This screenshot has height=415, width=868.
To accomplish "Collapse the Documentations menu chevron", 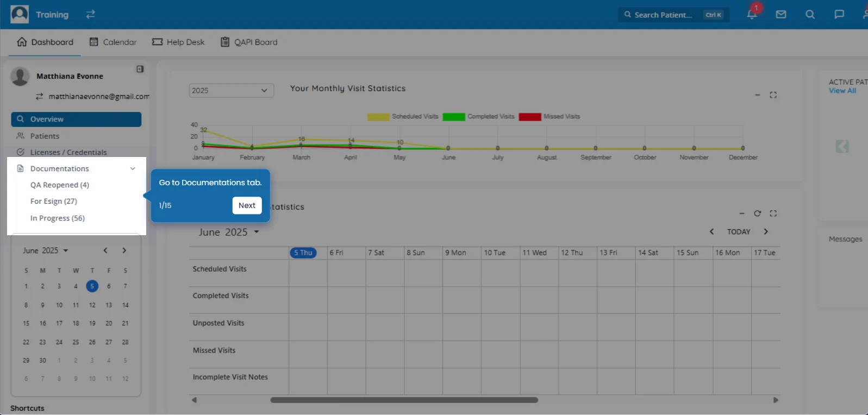I will pos(133,169).
